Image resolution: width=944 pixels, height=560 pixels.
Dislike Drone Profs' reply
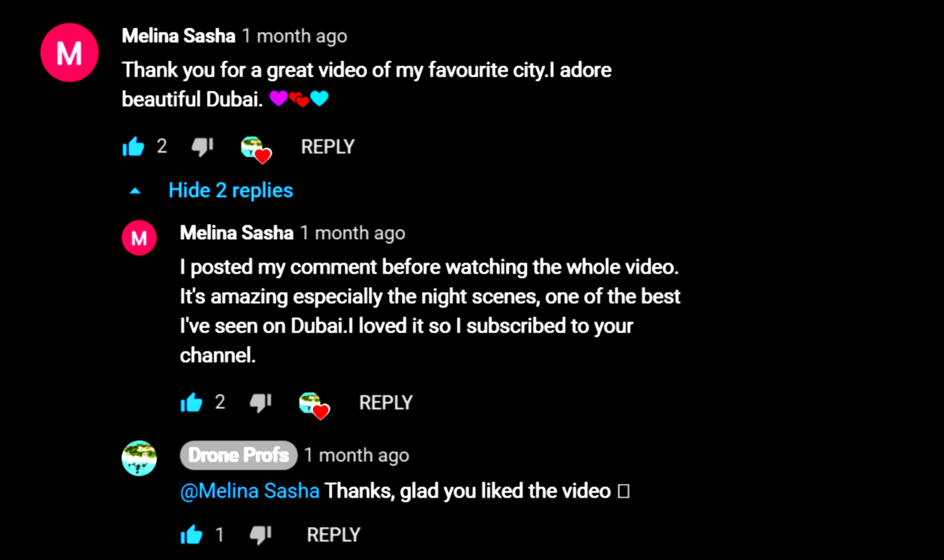(x=260, y=535)
